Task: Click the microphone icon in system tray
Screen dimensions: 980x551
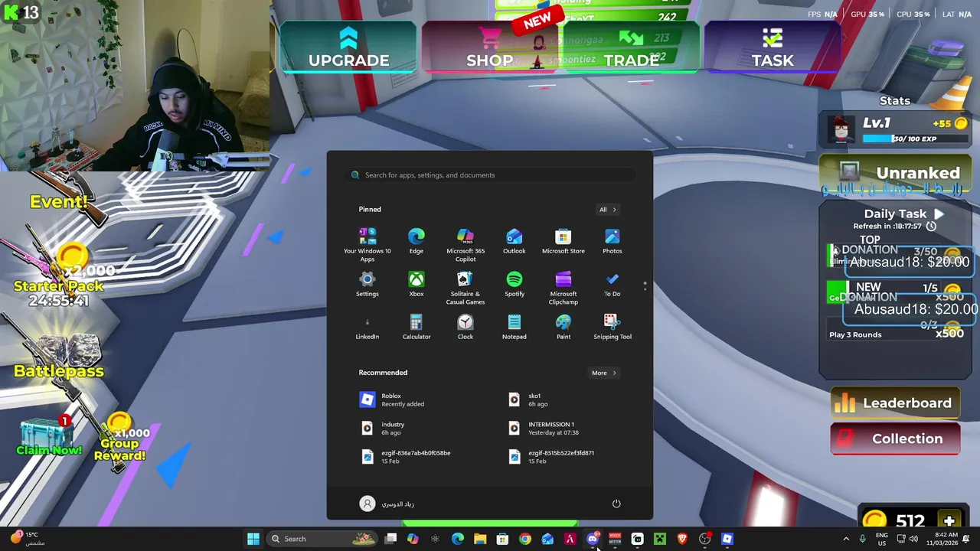Action: [862, 539]
